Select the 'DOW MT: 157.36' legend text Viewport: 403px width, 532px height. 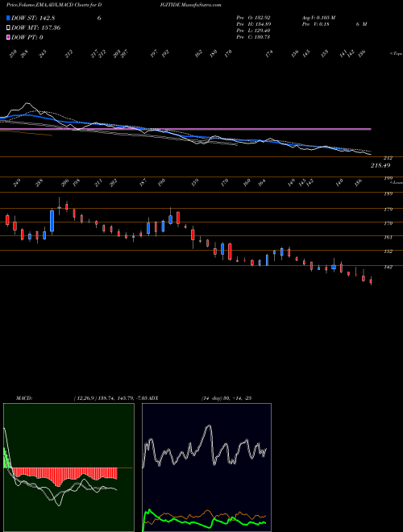(35, 27)
